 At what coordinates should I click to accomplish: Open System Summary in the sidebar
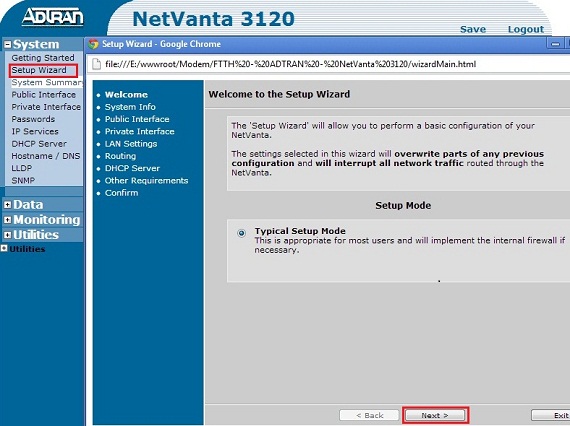click(47, 83)
